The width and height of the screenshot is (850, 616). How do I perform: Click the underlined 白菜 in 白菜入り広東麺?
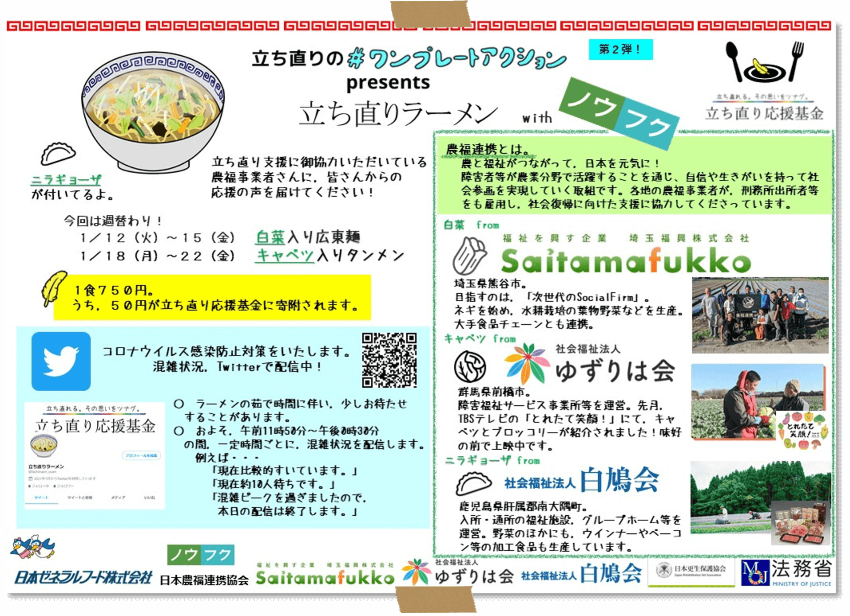tap(271, 237)
